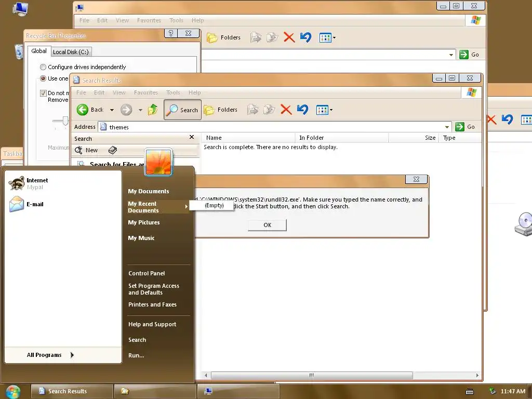Click Undo icon in back explorer window
The height and width of the screenshot is (399, 532).
pos(305,37)
